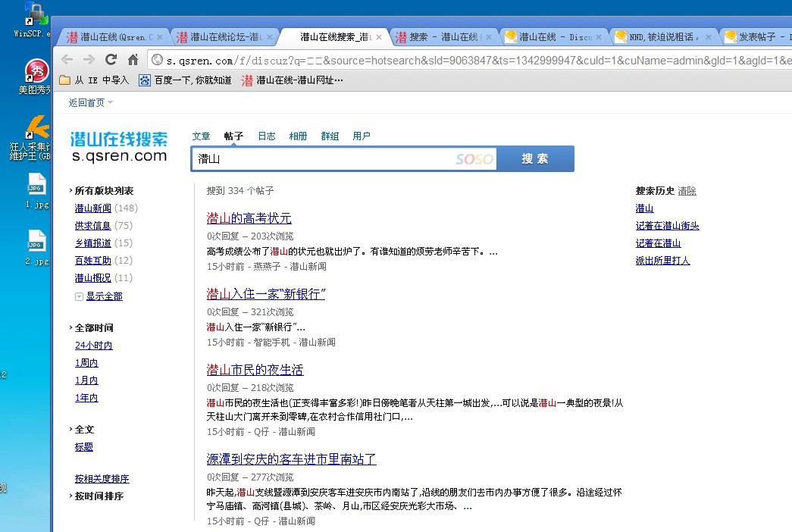Close the 潜山在线 - Discuz tab

click(599, 37)
